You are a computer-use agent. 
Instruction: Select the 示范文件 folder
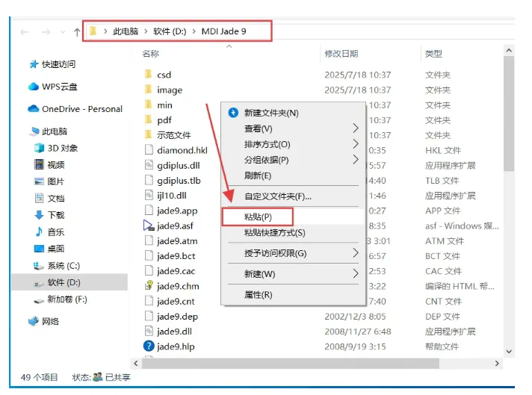173,135
